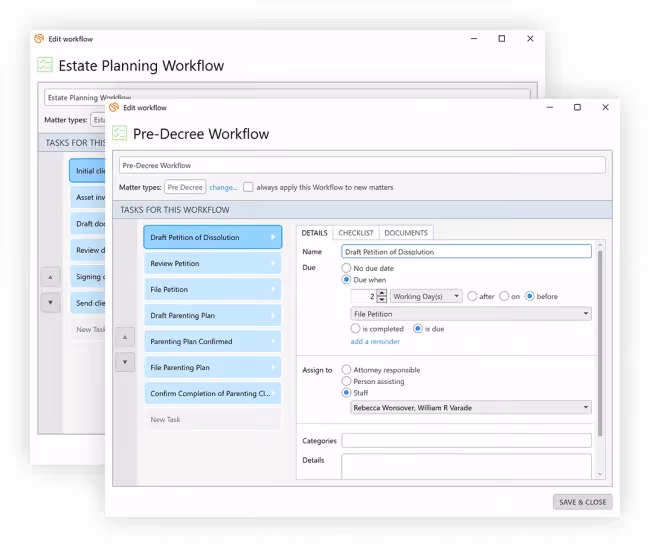Click SAVE & CLOSE

[582, 502]
